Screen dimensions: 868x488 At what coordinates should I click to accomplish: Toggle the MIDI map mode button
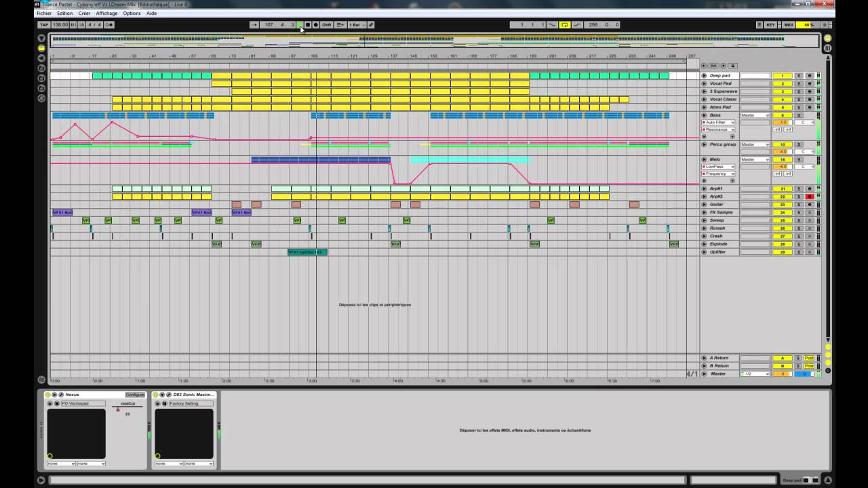pos(788,25)
